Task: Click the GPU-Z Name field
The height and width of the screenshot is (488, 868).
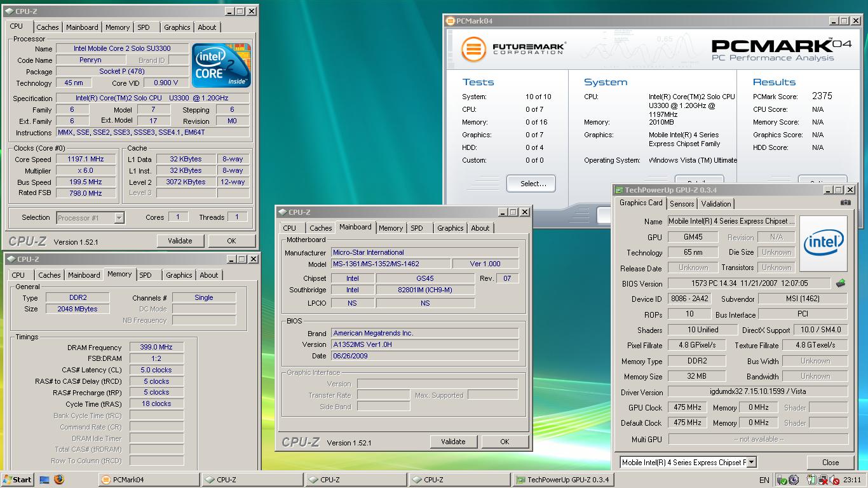Action: tap(731, 221)
